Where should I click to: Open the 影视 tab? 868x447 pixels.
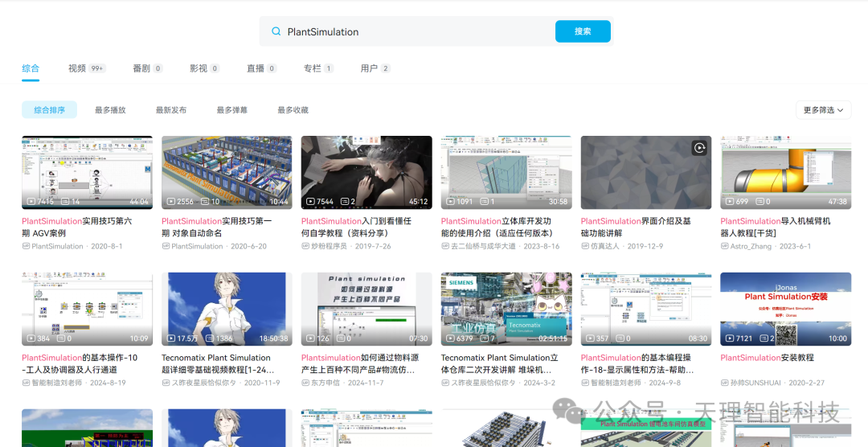204,68
